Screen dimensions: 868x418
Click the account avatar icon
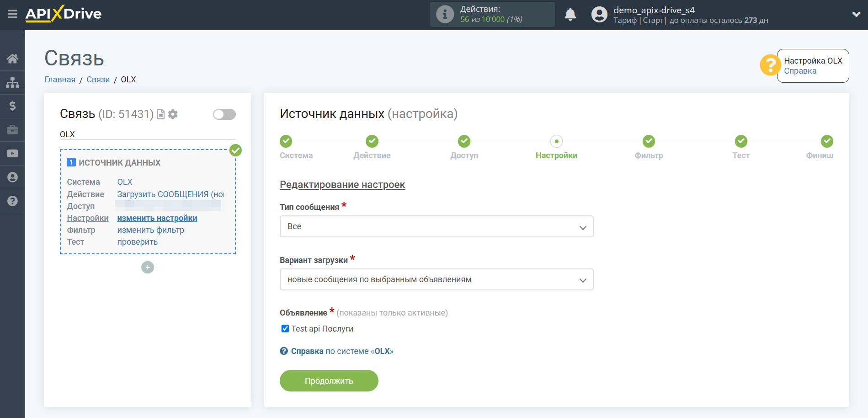pyautogui.click(x=599, y=15)
